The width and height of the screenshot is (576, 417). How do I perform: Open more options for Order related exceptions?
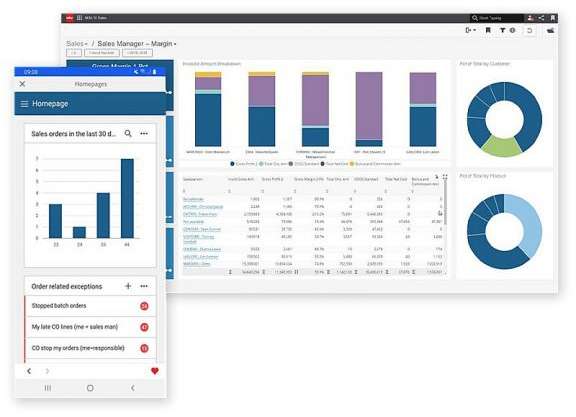144,286
